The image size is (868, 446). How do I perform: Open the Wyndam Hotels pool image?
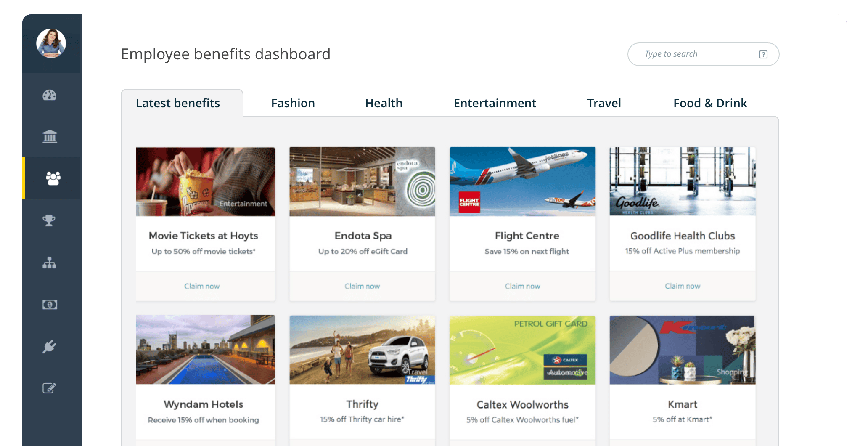[205, 350]
